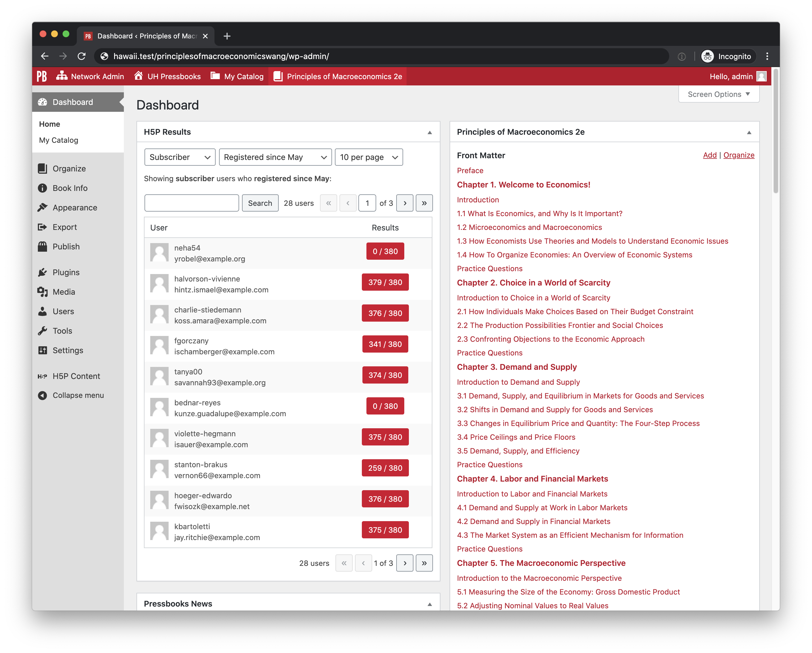Click the Plugins plug icon

(42, 272)
